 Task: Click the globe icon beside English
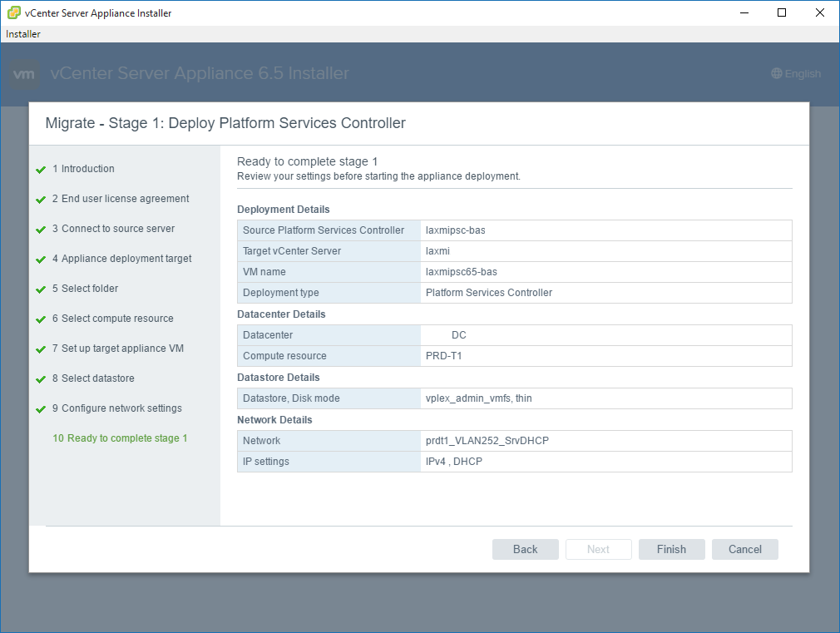pyautogui.click(x=777, y=74)
